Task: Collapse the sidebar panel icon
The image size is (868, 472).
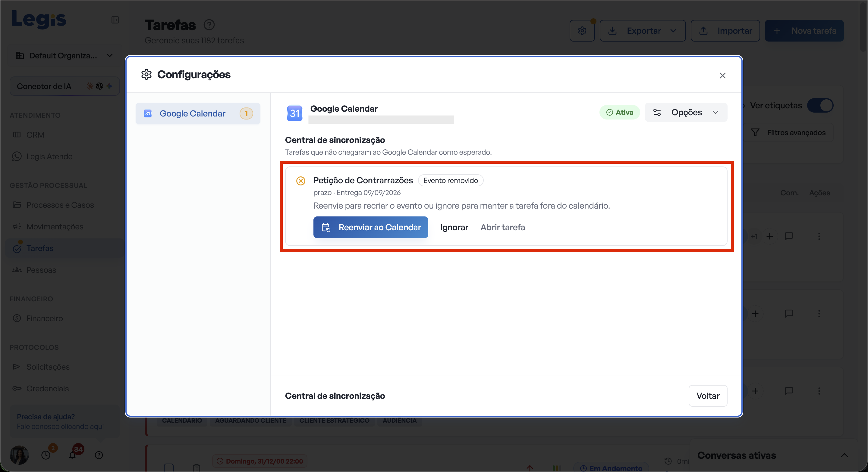Action: pyautogui.click(x=115, y=20)
